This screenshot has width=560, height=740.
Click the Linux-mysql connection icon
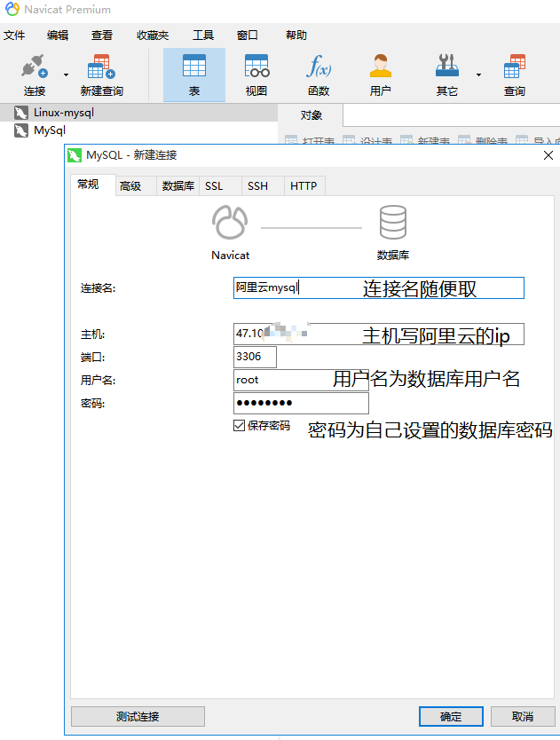20,113
